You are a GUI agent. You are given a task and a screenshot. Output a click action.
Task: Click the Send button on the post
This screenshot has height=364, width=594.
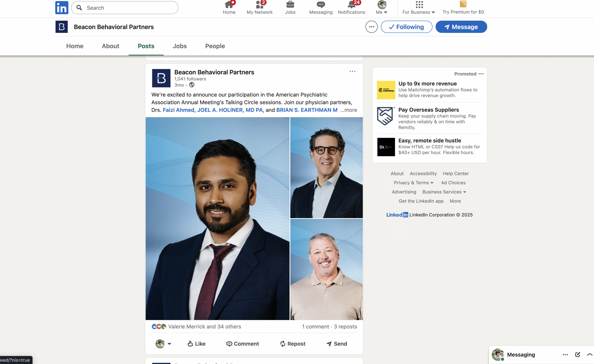336,344
